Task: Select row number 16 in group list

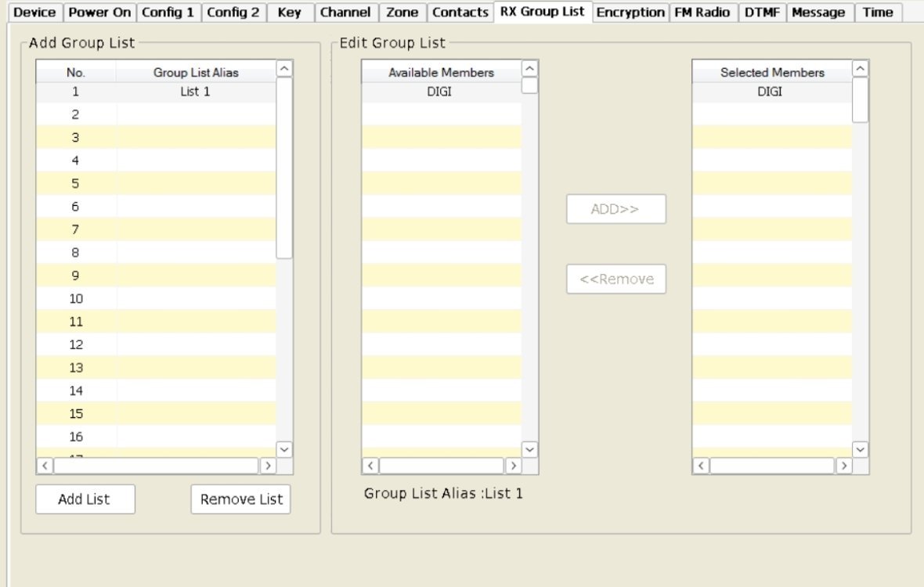Action: pos(156,437)
